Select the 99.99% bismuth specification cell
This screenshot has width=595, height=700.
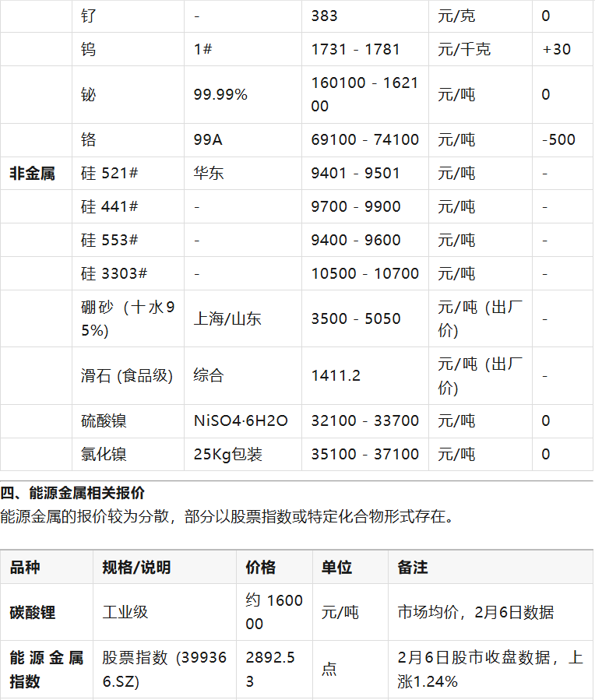220,95
